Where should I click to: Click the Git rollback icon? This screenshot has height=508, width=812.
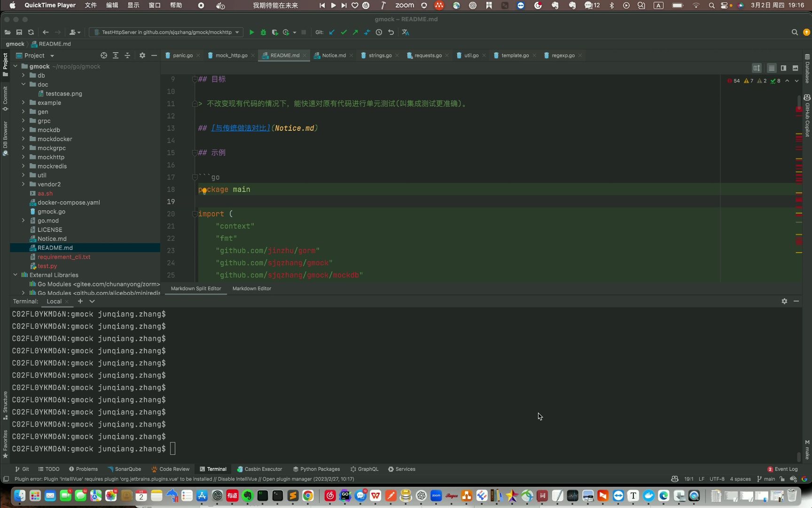point(390,32)
